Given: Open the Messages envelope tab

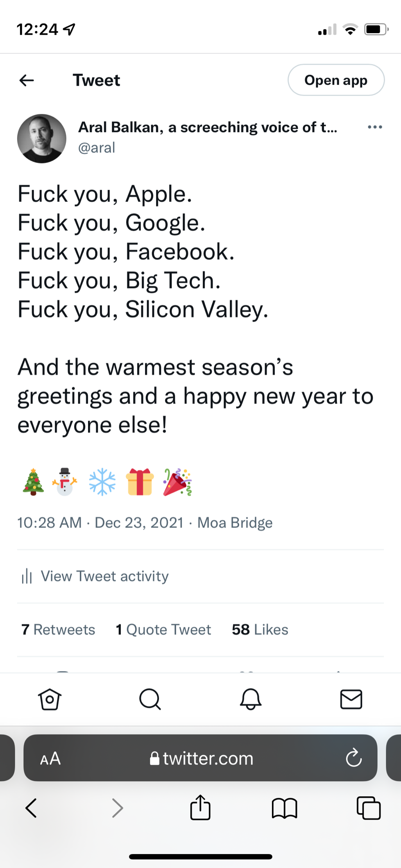Looking at the screenshot, I should (351, 699).
